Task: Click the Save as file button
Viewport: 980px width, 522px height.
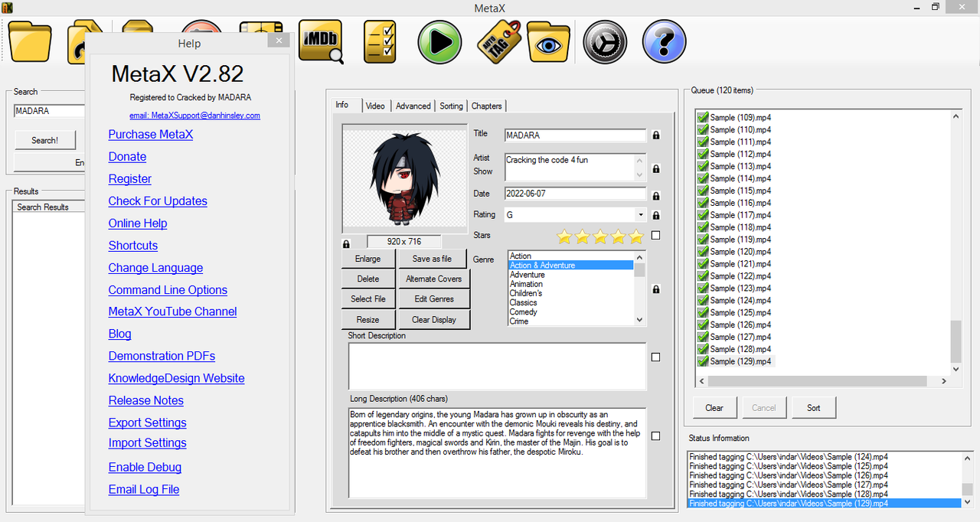Action: click(x=433, y=259)
